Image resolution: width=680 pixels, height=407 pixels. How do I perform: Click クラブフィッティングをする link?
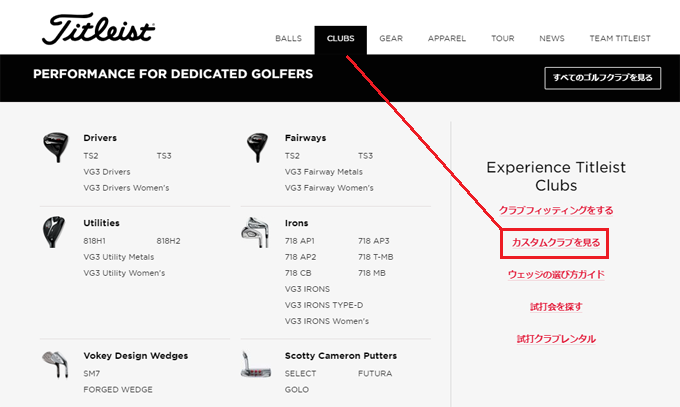click(556, 210)
